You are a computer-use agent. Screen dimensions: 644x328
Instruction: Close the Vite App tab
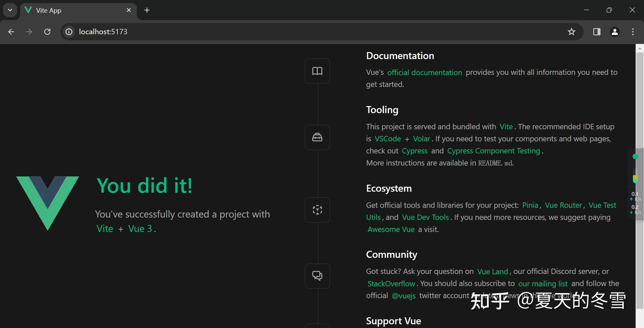point(129,10)
